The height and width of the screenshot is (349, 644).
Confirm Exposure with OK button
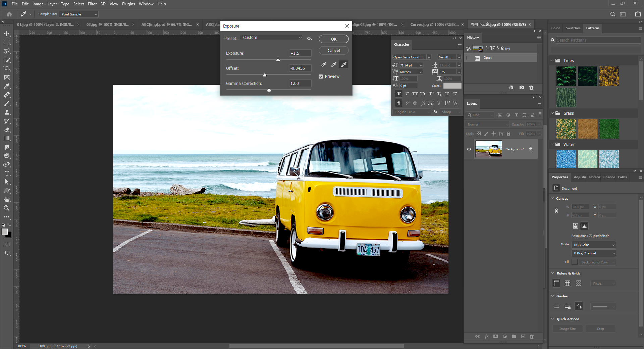(x=334, y=39)
